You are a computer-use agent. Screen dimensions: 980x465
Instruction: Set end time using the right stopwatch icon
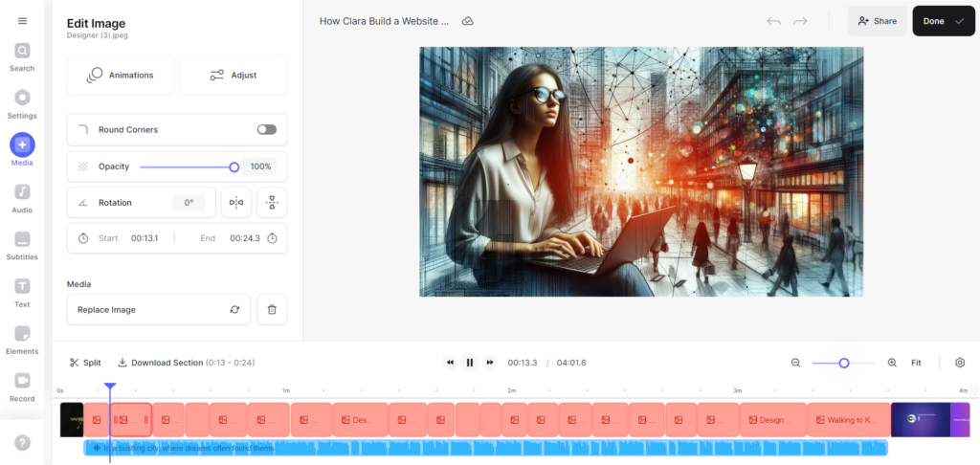point(273,238)
